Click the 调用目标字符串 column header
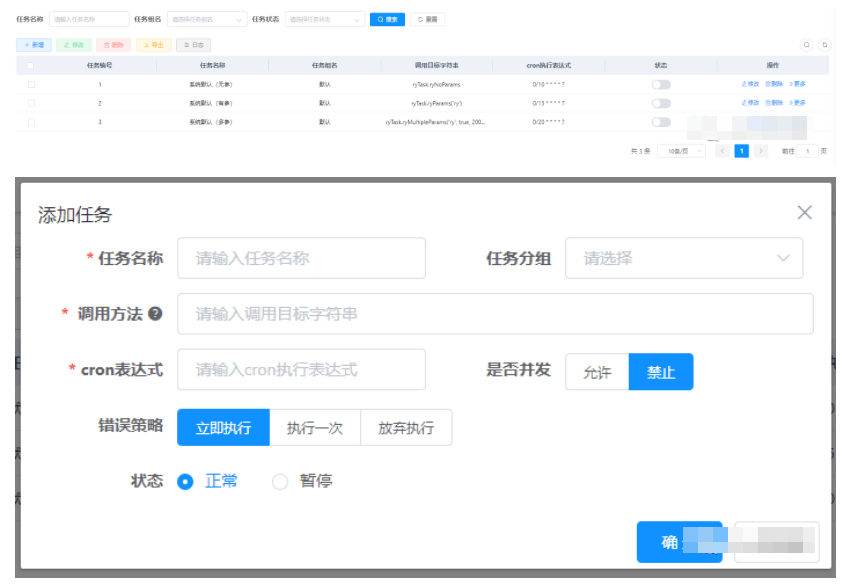Image resolution: width=842 pixels, height=585 pixels. (437, 66)
